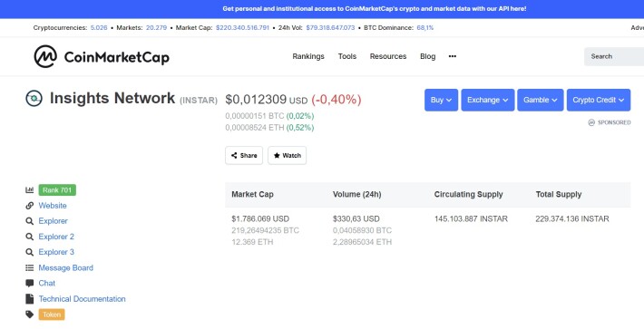Click the speech bubble icon beside Chat

point(30,283)
